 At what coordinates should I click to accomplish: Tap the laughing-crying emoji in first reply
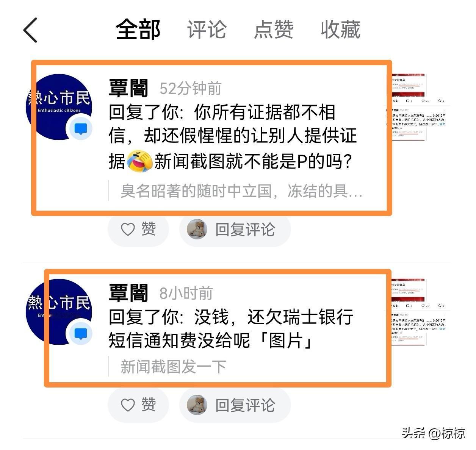coord(139,161)
